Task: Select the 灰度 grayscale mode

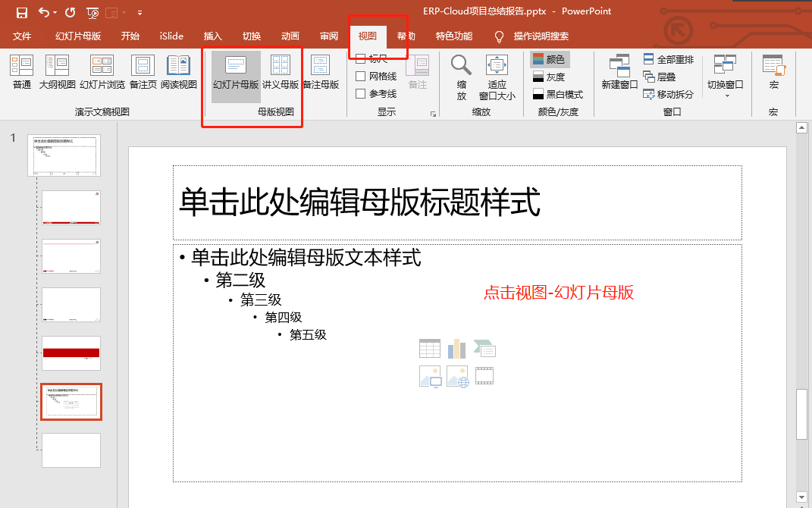Action: click(549, 77)
